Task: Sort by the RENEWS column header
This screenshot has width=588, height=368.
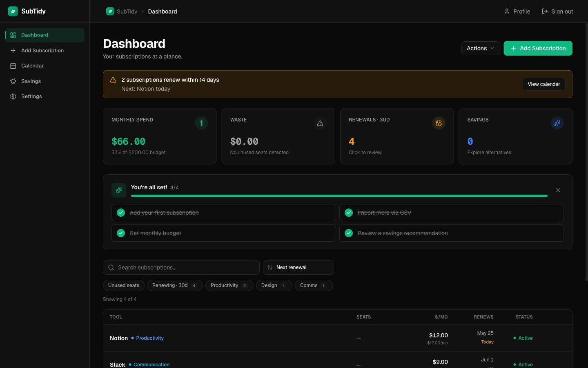Action: (483, 317)
